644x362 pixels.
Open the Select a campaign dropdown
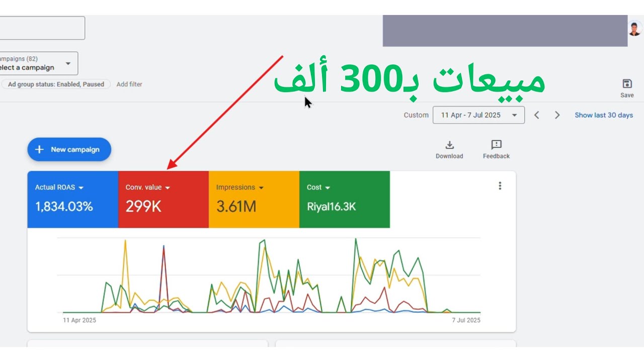[x=39, y=63]
